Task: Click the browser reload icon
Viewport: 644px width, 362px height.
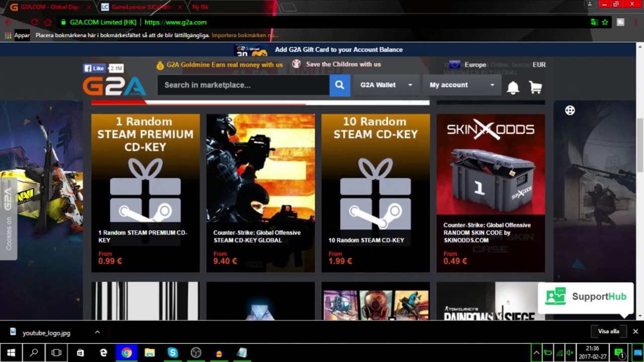Action: 35,22
